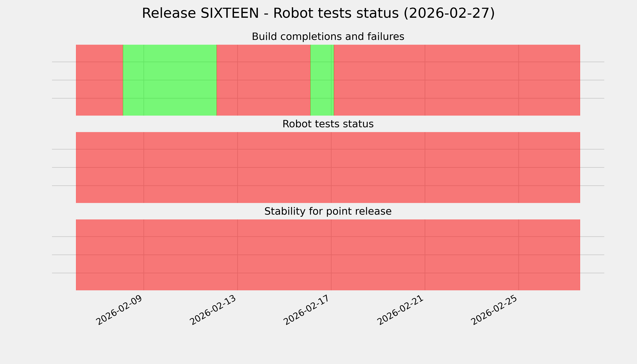The image size is (637, 364).
Task: Click the "Robot tests status" subplot title
Action: [x=328, y=124]
